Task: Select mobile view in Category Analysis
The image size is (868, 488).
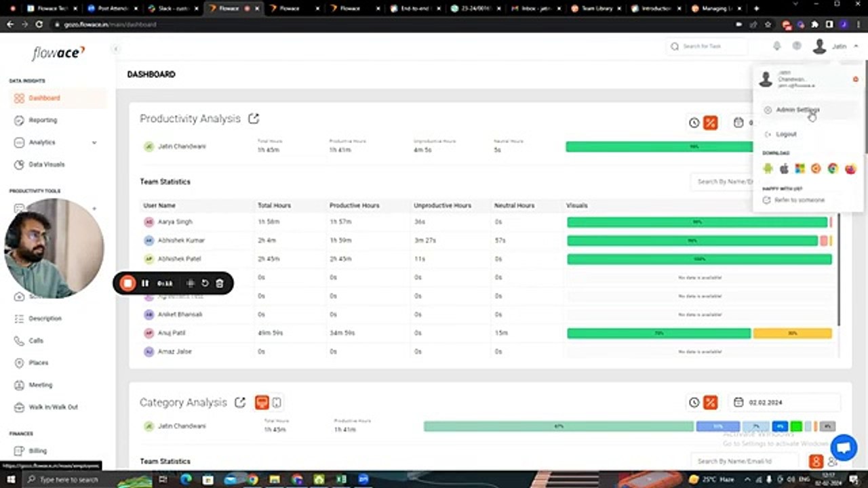Action: point(277,403)
